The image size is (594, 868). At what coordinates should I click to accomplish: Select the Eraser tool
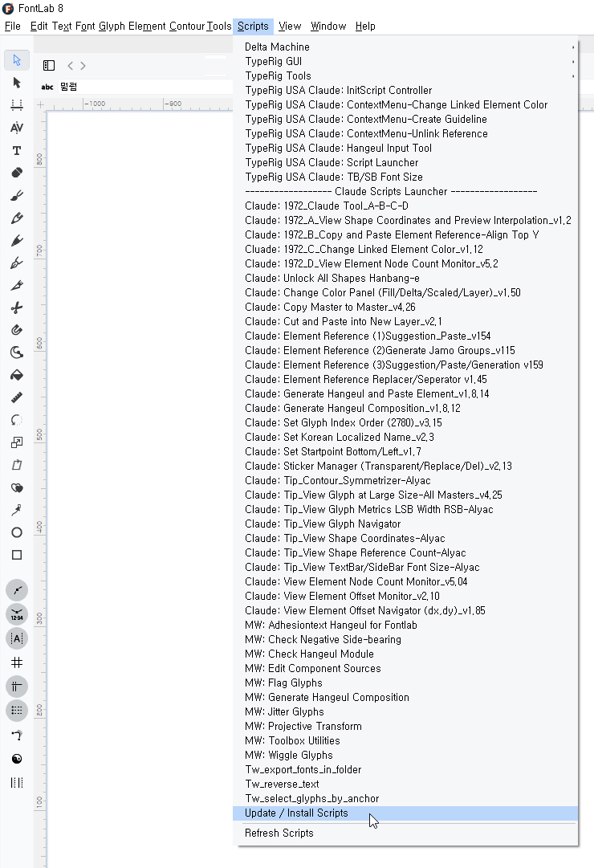coord(17,173)
